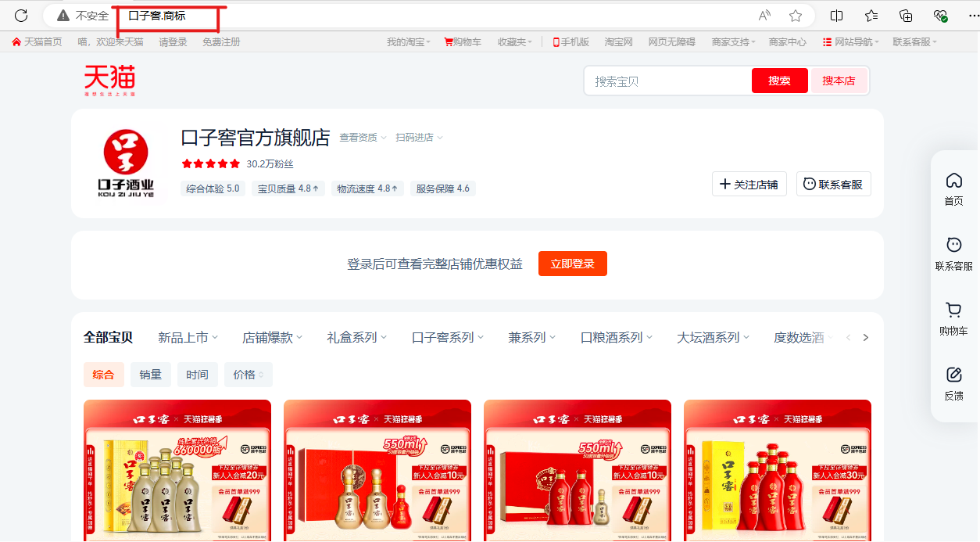Image resolution: width=980 pixels, height=542 pixels.
Task: Expand the 大坛酒系列 category
Action: (x=714, y=338)
